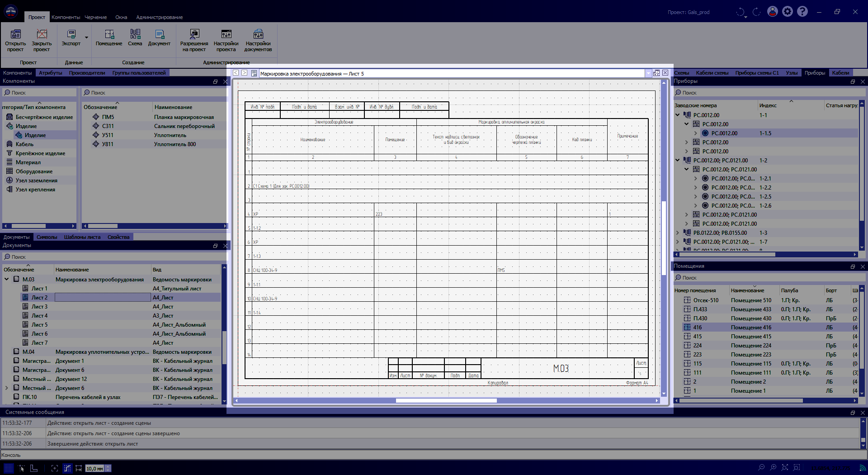Expand the РВ.0122.00; РВ.0155.00 entry
This screenshot has height=475, width=868.
tap(677, 233)
